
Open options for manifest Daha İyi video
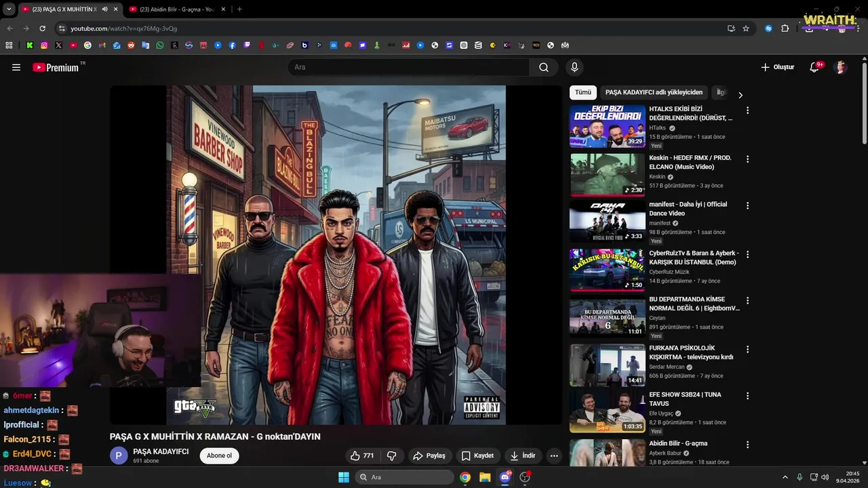747,205
